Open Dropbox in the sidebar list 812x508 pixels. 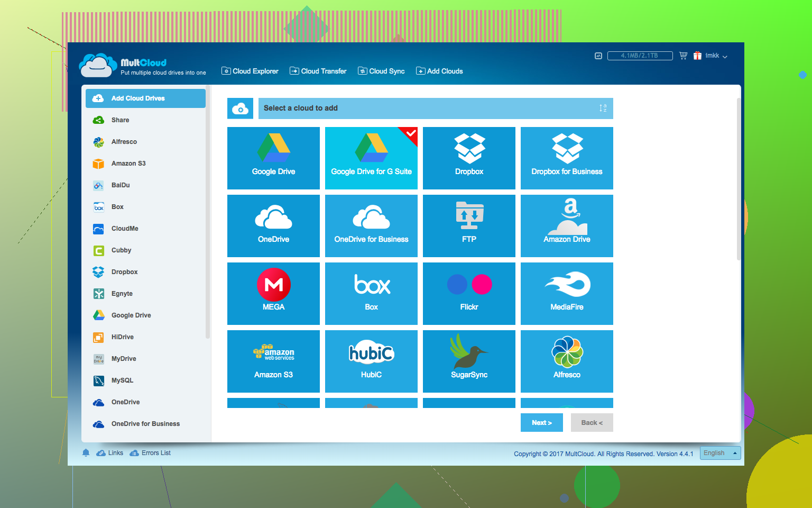pyautogui.click(x=145, y=272)
